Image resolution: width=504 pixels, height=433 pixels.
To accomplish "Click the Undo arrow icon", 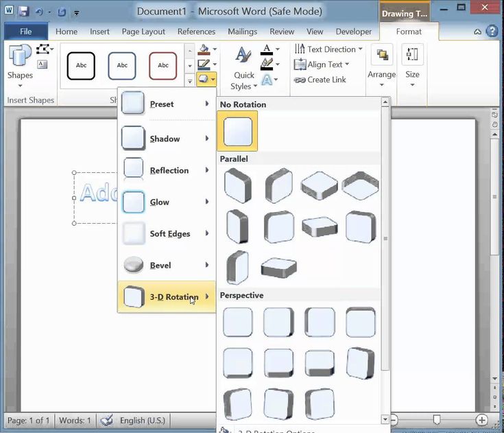I will pyautogui.click(x=39, y=12).
